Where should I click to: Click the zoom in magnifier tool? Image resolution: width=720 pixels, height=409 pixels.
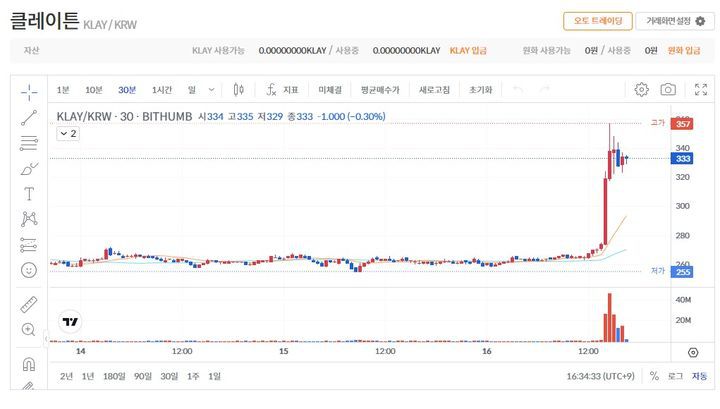coord(29,329)
